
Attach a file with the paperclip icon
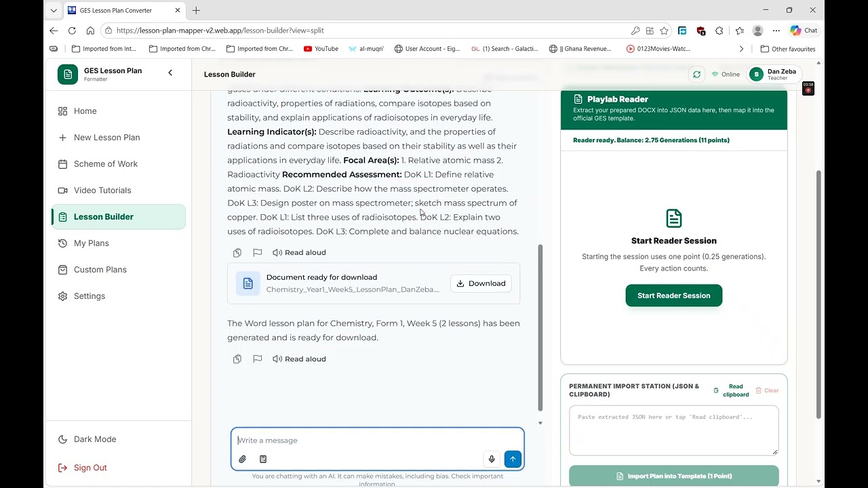tap(242, 460)
